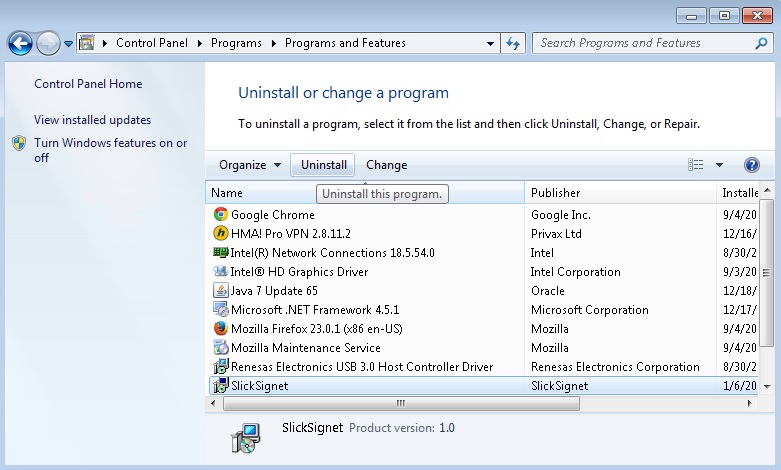Click the vertical scrollbar down arrow

(767, 386)
